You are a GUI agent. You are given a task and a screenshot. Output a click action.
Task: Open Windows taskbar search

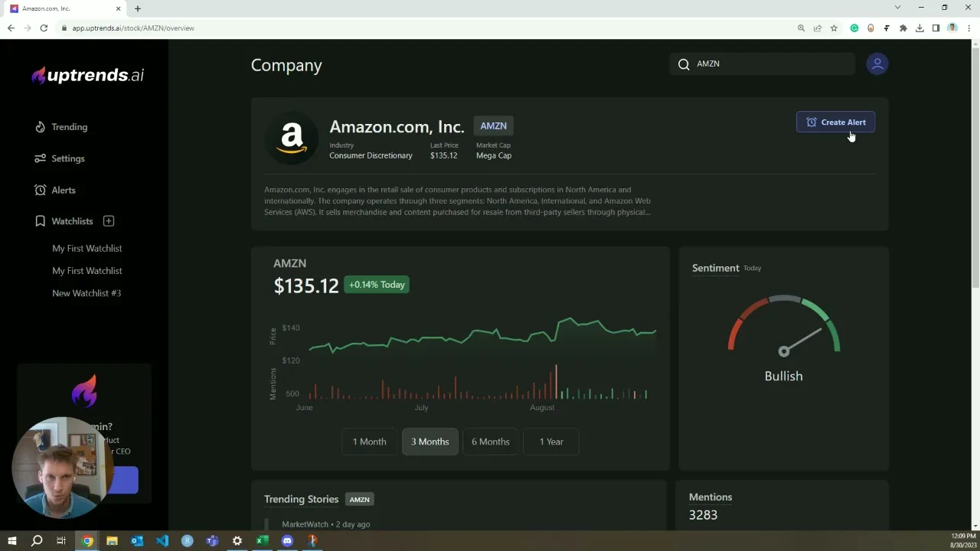(37, 541)
